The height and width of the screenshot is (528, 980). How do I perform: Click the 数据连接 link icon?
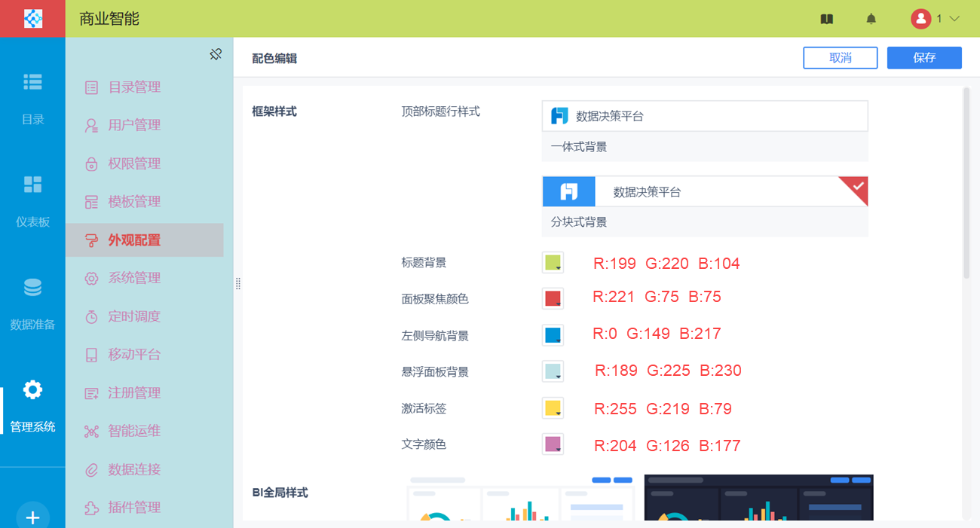(x=91, y=470)
